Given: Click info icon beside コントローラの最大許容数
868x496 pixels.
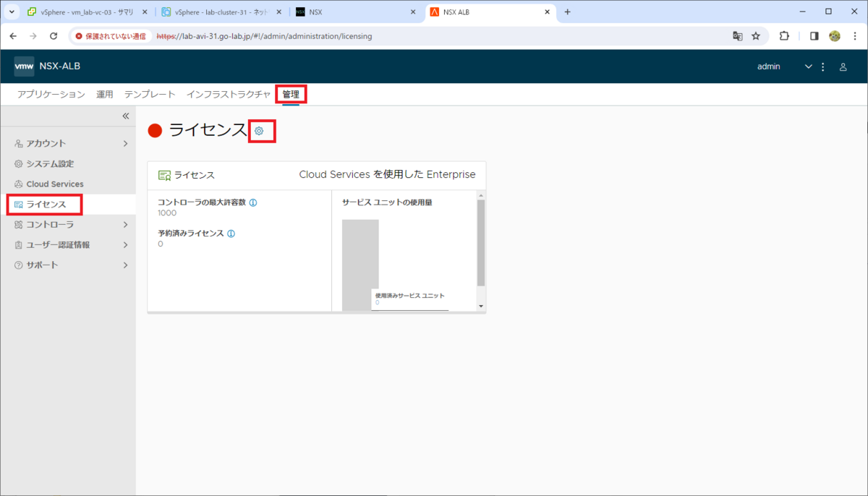Looking at the screenshot, I should point(253,202).
